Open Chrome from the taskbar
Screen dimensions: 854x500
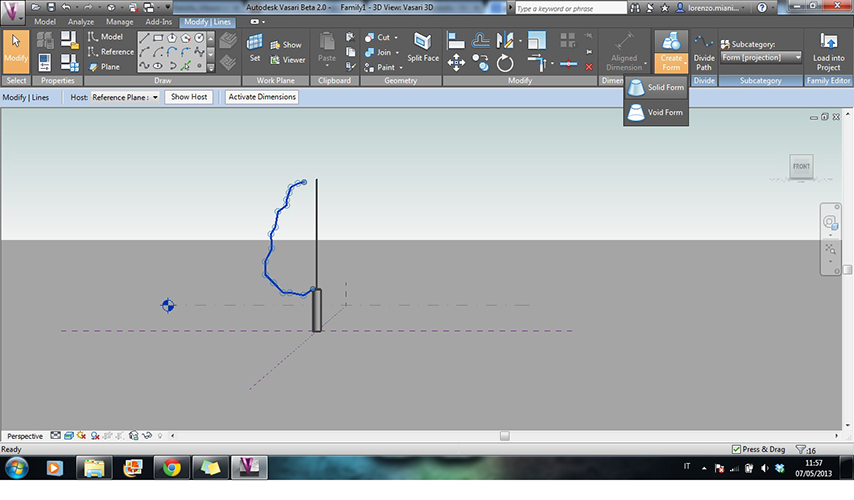(x=172, y=468)
